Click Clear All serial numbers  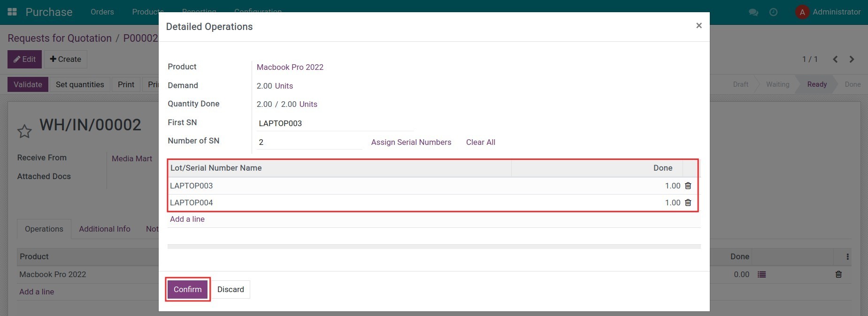[x=480, y=142]
